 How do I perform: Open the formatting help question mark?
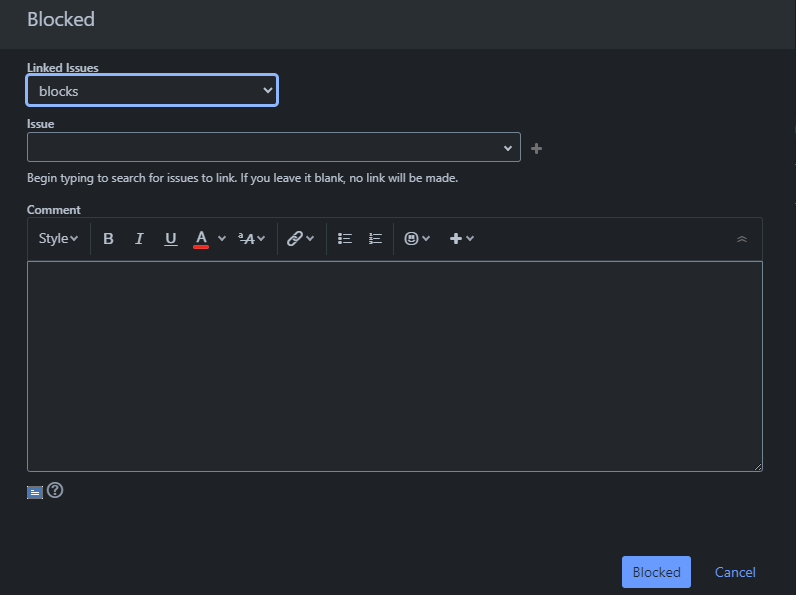point(55,490)
